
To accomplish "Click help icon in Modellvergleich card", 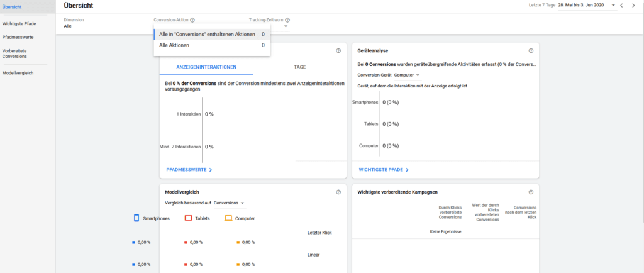I will [338, 192].
